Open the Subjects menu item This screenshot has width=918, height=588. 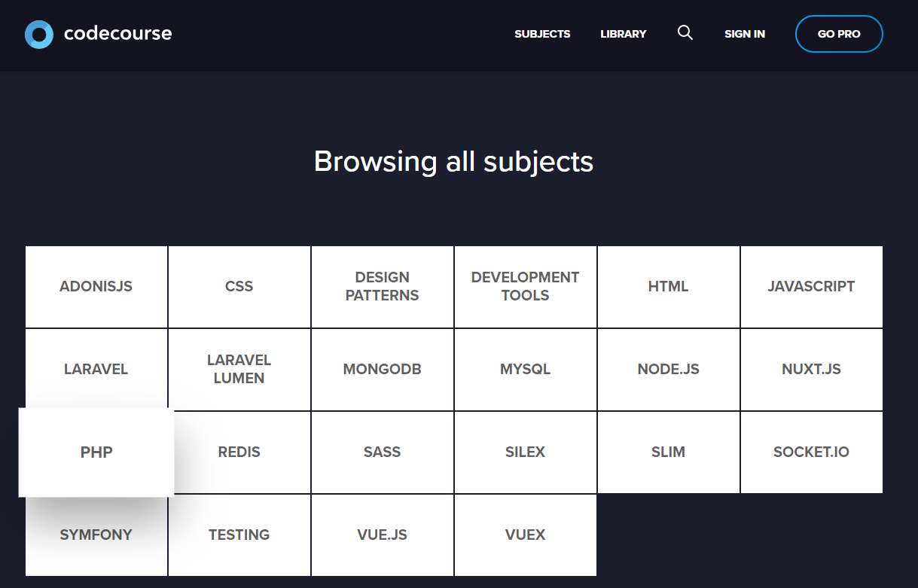(542, 34)
